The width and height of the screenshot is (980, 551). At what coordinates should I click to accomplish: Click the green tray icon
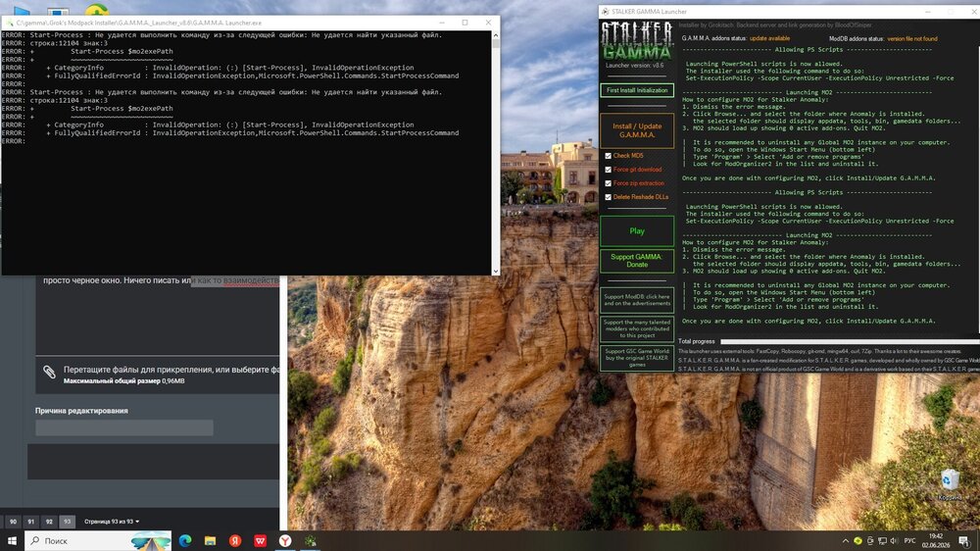point(857,541)
